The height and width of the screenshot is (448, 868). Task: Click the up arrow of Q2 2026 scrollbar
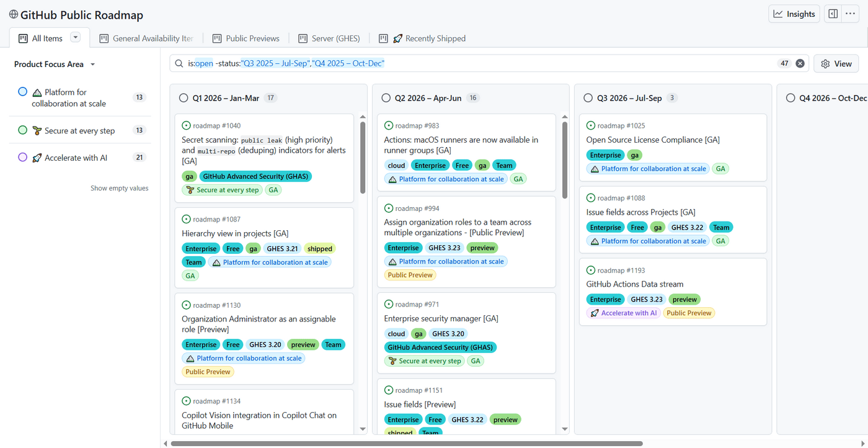point(565,117)
